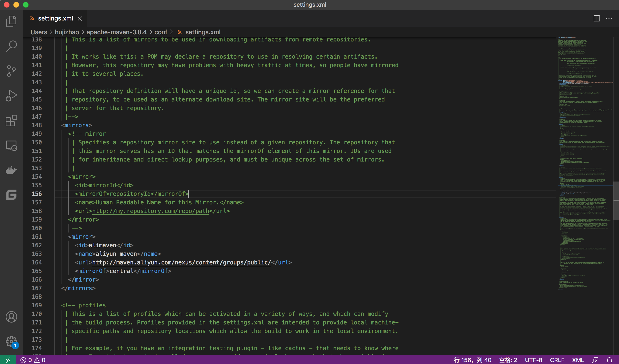Open the aliyun maven URL link
Viewport: 619px width, 364px height.
point(181,262)
